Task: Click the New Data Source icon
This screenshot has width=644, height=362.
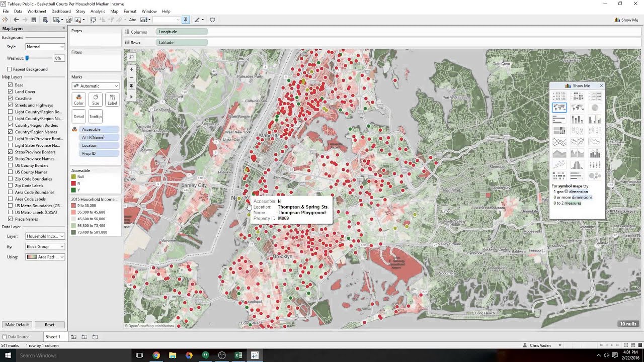Action: (x=45, y=20)
